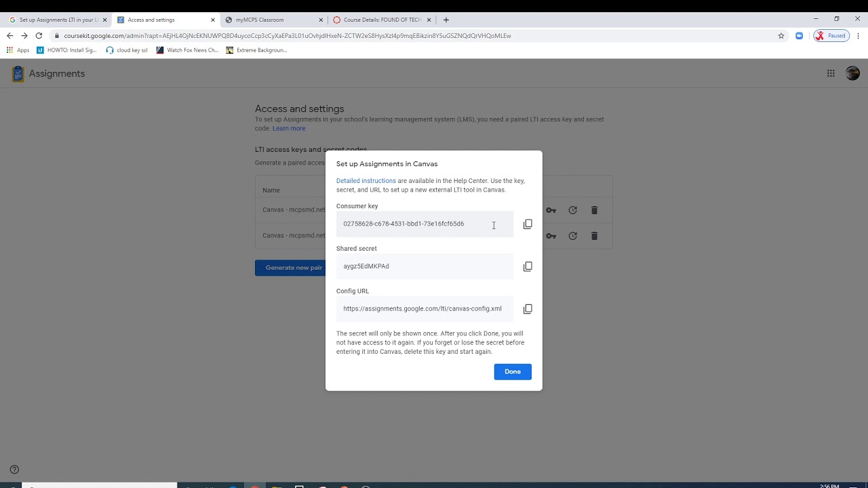View site info via the lock icon
This screenshot has width=868, height=488.
pyautogui.click(x=57, y=36)
